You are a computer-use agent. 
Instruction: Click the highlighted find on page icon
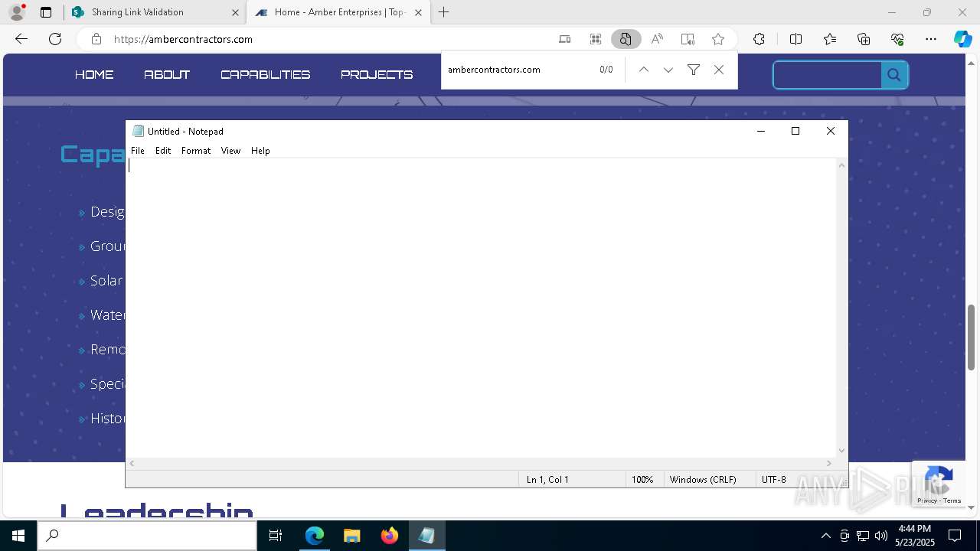(626, 39)
